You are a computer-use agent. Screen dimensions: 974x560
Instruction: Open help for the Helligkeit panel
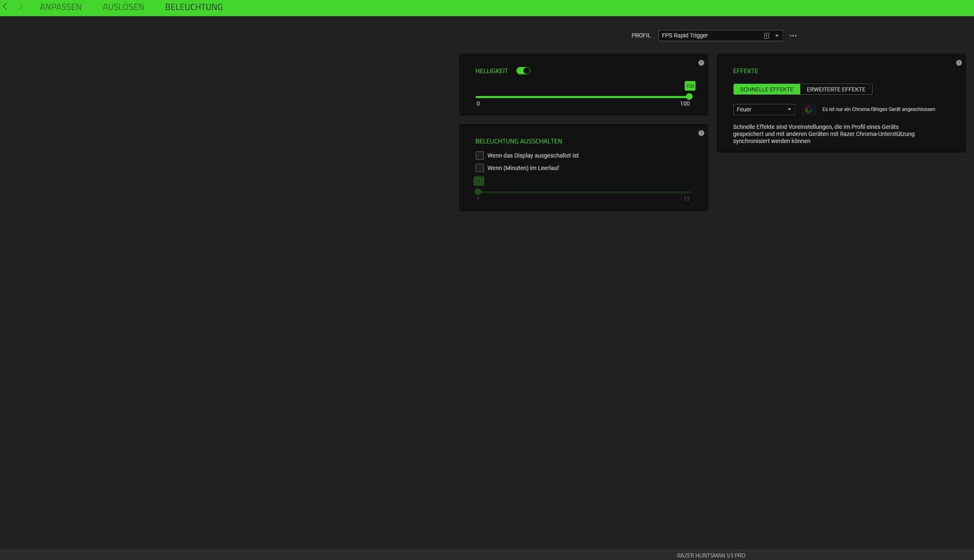tap(701, 63)
